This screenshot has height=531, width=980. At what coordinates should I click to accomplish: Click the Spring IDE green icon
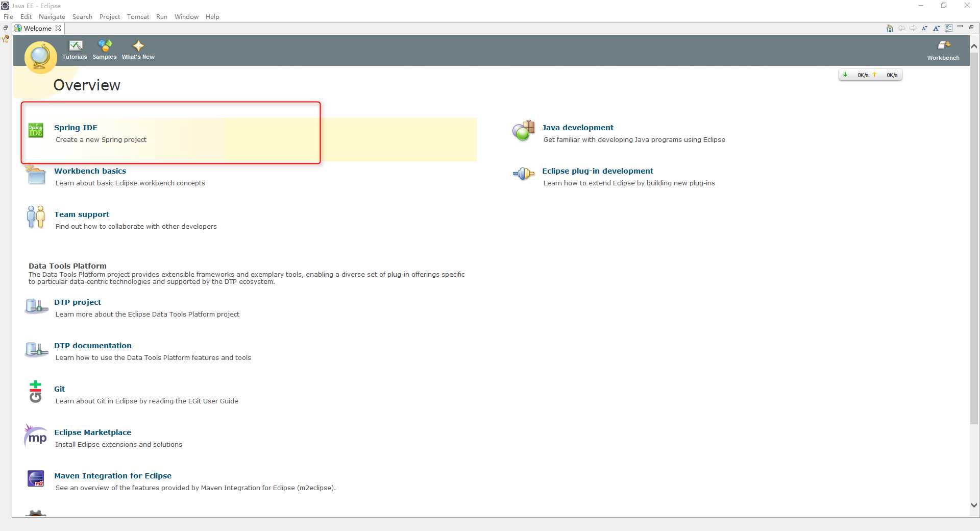click(x=36, y=130)
